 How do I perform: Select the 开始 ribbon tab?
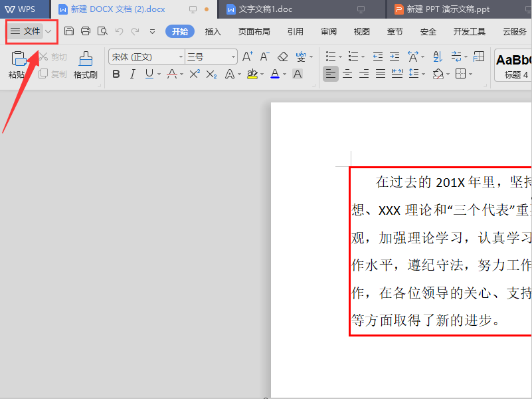(x=180, y=31)
